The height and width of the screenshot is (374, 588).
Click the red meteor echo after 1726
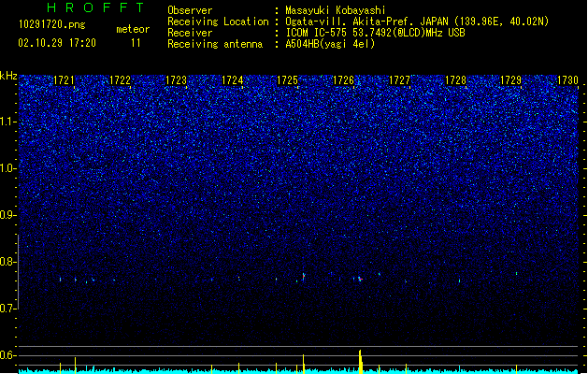[x=360, y=279]
